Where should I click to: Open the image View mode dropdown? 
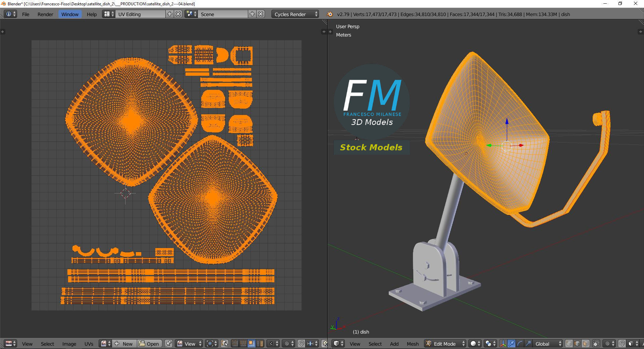189,344
